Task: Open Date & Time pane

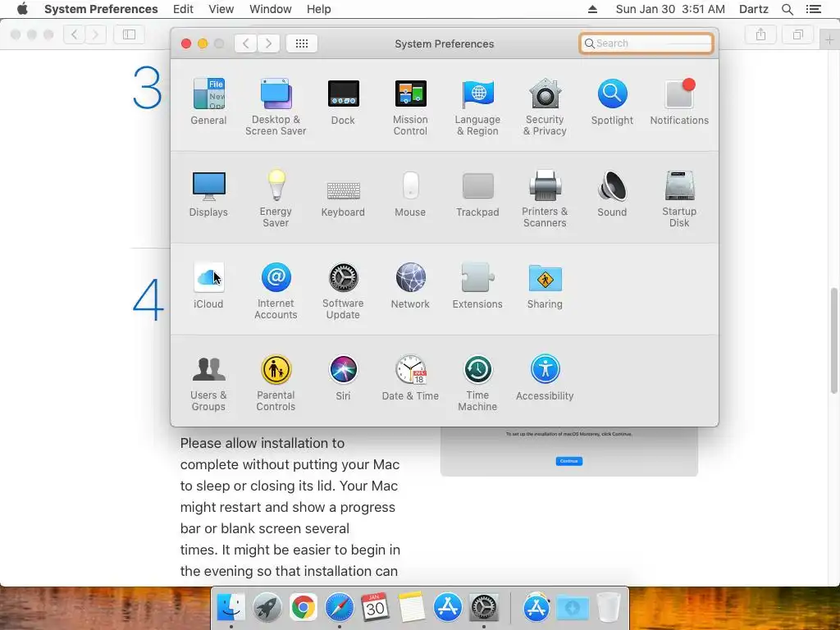Action: (410, 377)
